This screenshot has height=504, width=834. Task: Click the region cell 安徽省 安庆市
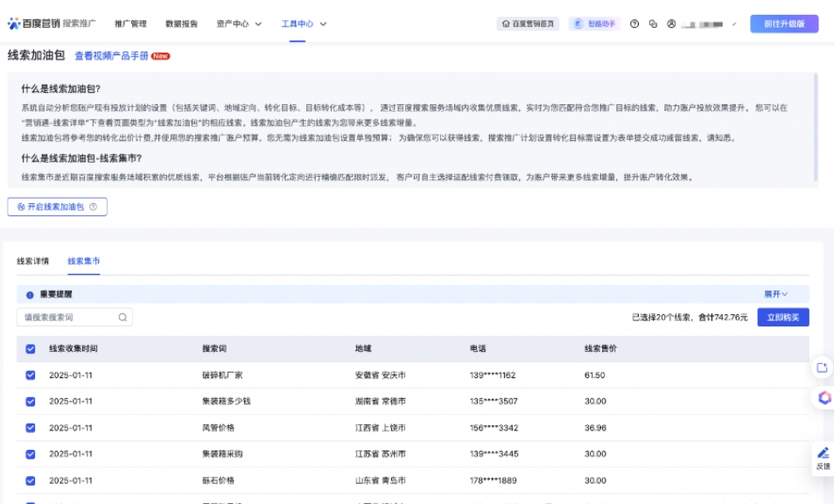pyautogui.click(x=381, y=375)
